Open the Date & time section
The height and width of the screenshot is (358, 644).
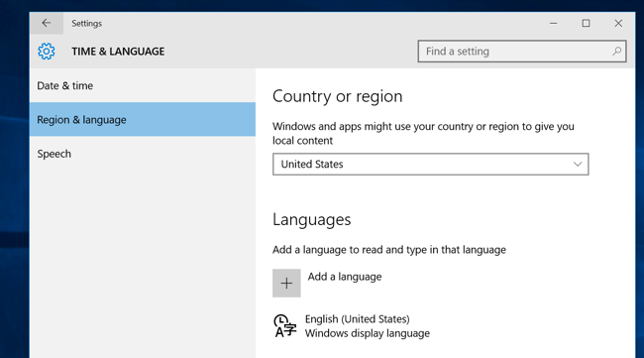tap(142, 85)
